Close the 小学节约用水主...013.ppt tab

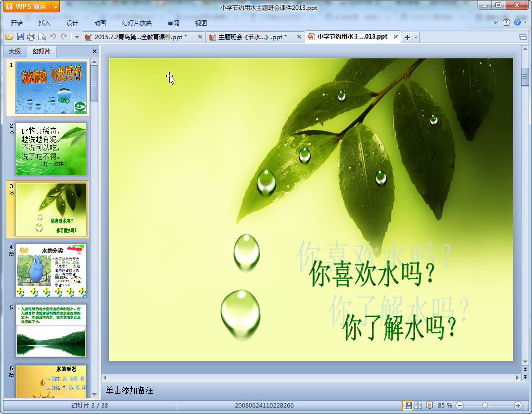click(x=396, y=37)
